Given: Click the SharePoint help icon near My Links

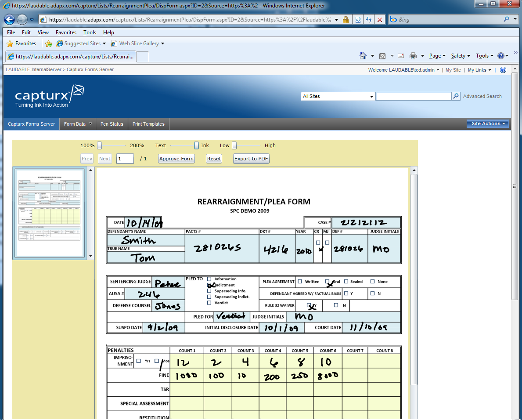Looking at the screenshot, I should 503,70.
